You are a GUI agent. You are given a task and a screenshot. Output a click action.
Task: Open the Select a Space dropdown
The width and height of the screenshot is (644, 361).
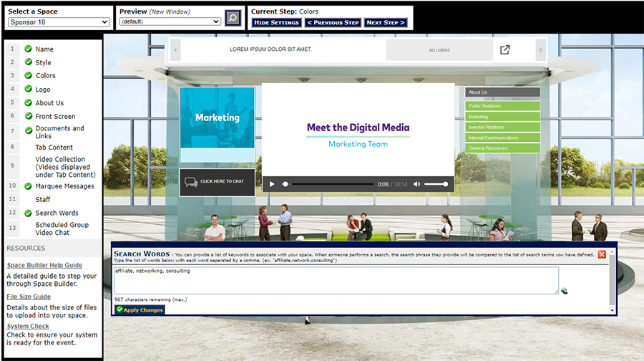(x=59, y=22)
